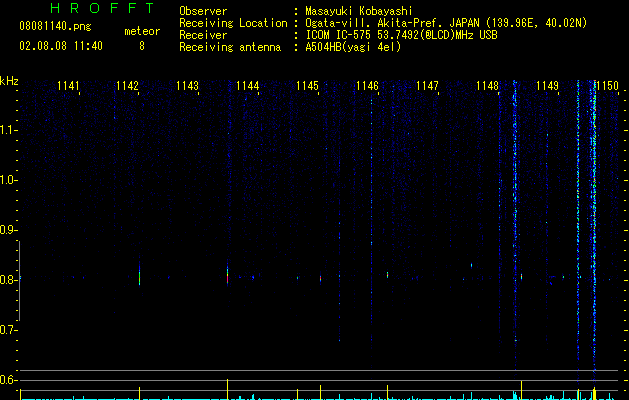Click the meteor count label
This screenshot has width=629, height=400.
pos(142,31)
